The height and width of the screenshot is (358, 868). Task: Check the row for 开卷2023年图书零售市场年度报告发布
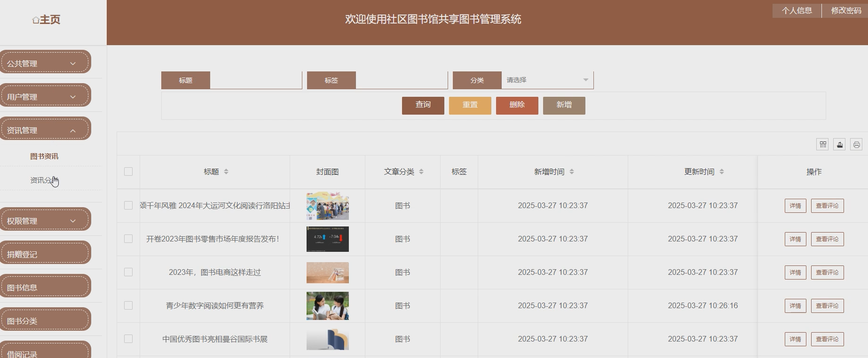(128, 239)
